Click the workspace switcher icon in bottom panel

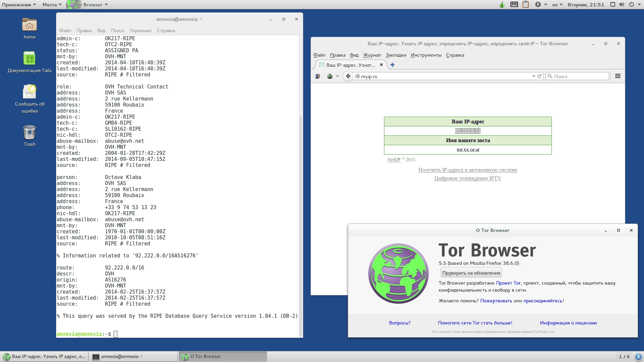coord(638,357)
